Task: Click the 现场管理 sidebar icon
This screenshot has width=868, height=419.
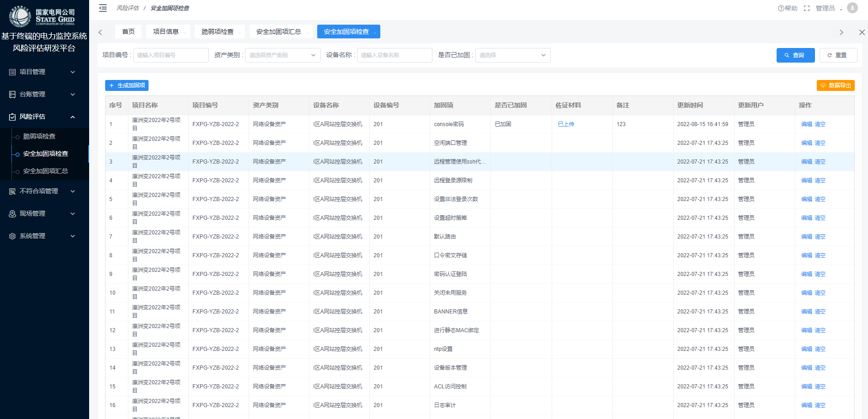Action: pyautogui.click(x=12, y=214)
